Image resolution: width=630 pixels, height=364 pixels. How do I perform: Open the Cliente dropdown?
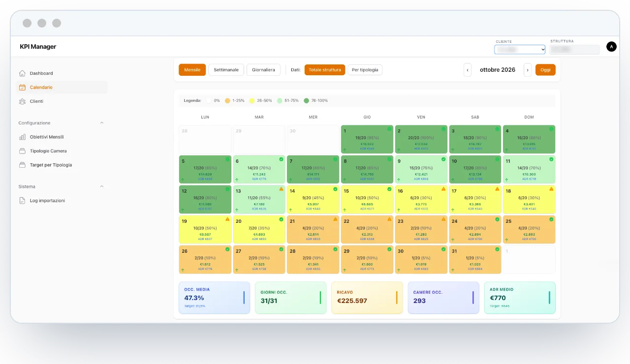520,49
